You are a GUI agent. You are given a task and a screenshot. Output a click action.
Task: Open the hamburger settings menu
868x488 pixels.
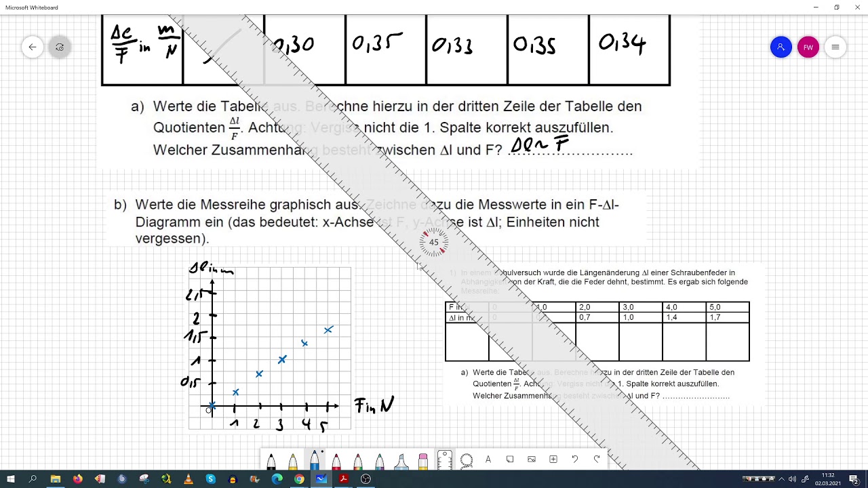(835, 47)
